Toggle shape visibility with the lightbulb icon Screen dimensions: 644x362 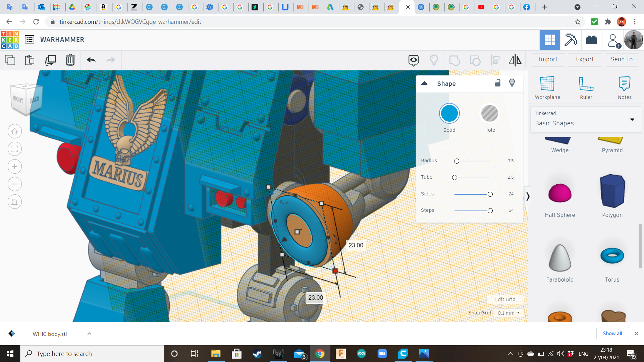click(512, 83)
